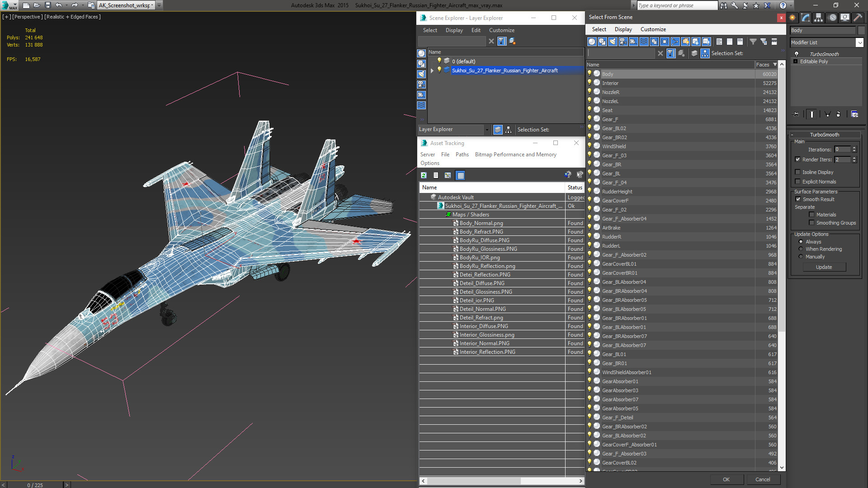Open the Hierarchy command panel tab
Screen dimensions: 868x488
[x=818, y=18]
